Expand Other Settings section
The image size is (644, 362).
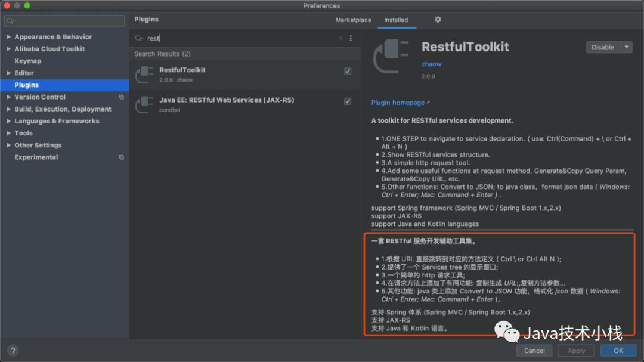tap(8, 146)
